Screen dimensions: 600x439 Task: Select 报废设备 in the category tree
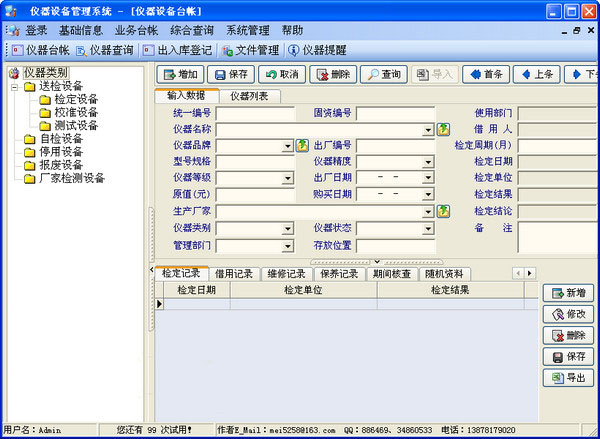60,165
